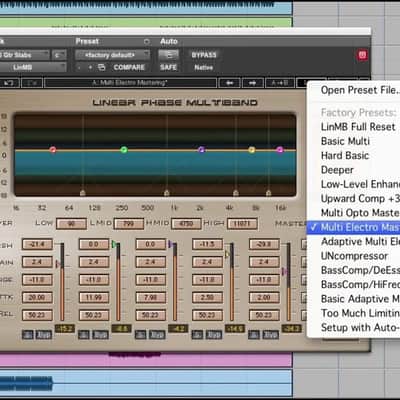The width and height of the screenshot is (400, 400).
Task: Open the automation enable dialog under Auto
Action: 168,55
